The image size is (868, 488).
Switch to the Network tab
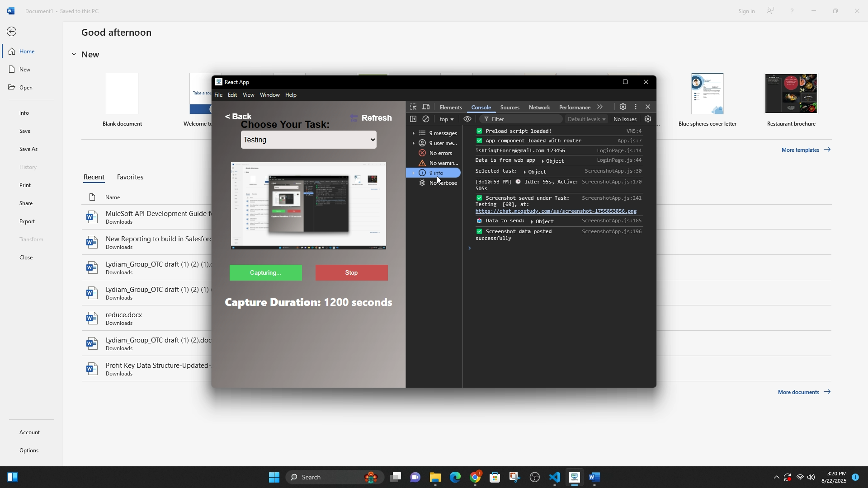[539, 108]
